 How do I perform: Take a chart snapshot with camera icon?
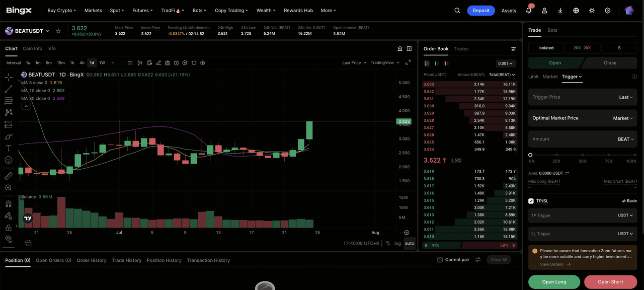pos(168,63)
